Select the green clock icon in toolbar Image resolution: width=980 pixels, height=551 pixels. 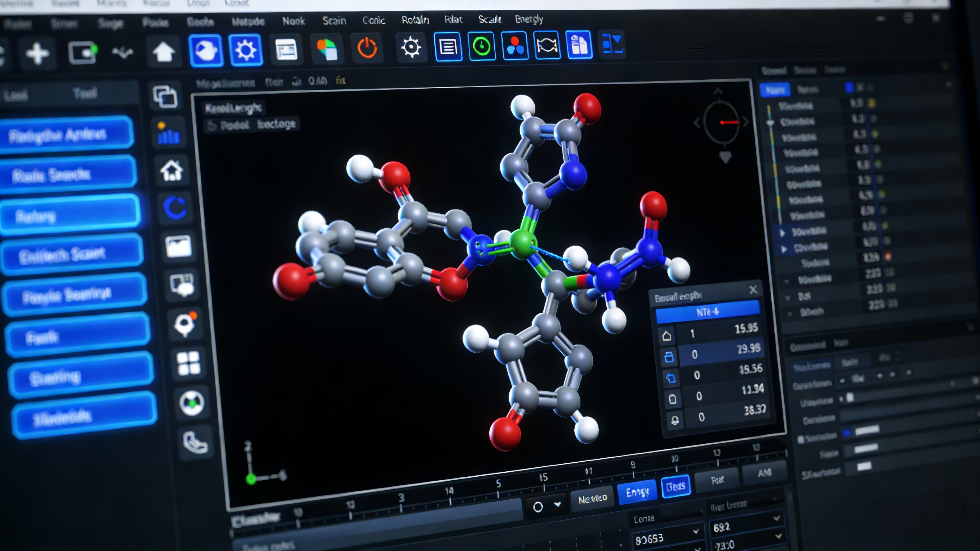tap(482, 46)
